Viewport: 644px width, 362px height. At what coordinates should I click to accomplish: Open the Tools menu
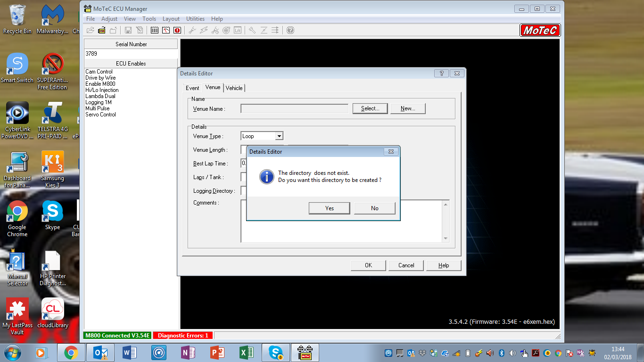click(x=149, y=19)
